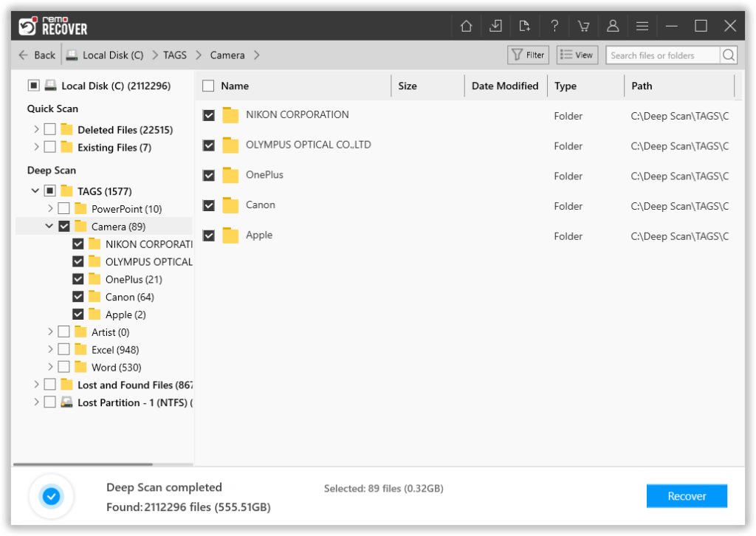The image size is (756, 536).
Task: Open the Filter button
Action: tap(528, 55)
